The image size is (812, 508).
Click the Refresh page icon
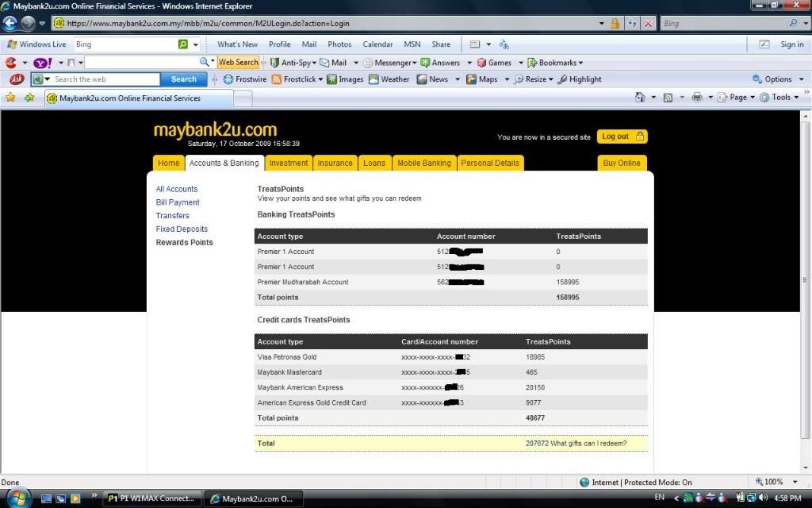[x=632, y=23]
